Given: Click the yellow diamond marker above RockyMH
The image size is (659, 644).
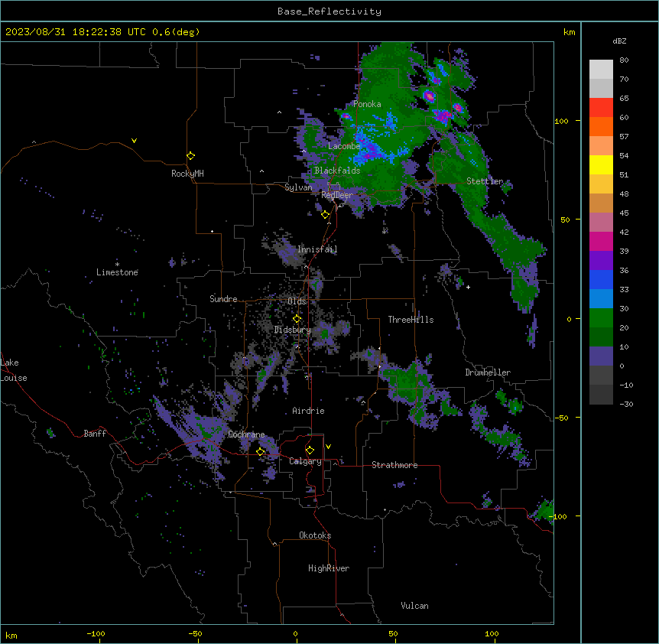Looking at the screenshot, I should click(x=191, y=155).
